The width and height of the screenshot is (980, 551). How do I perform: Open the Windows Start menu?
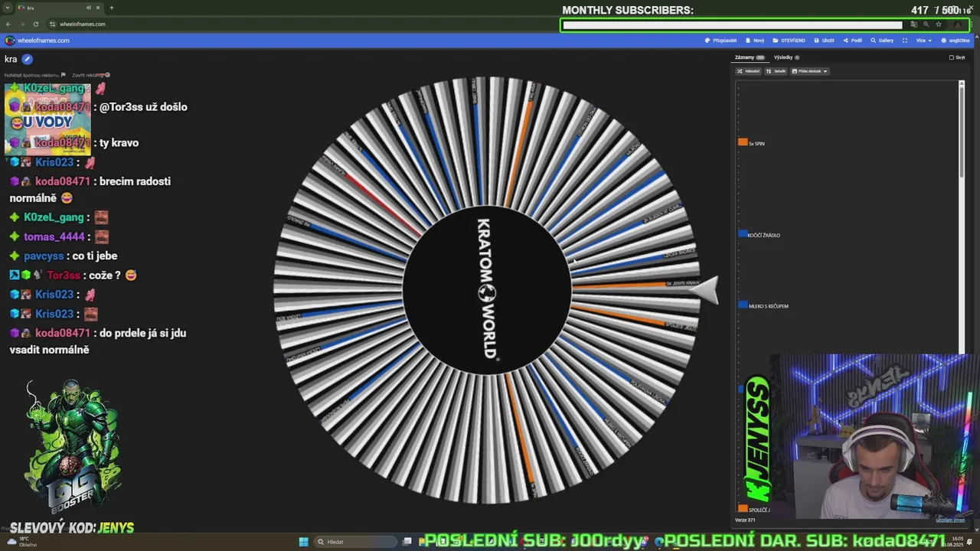coord(303,542)
